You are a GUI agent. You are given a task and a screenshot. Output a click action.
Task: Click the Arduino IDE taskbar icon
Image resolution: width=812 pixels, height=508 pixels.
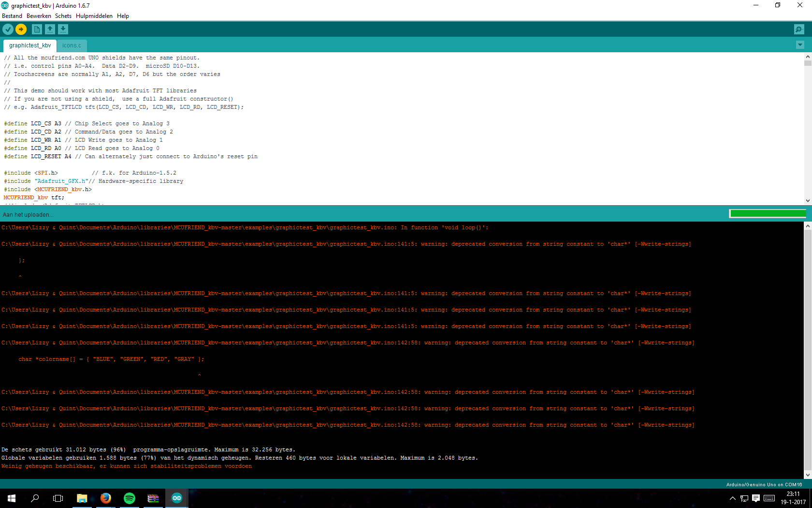[x=177, y=498]
